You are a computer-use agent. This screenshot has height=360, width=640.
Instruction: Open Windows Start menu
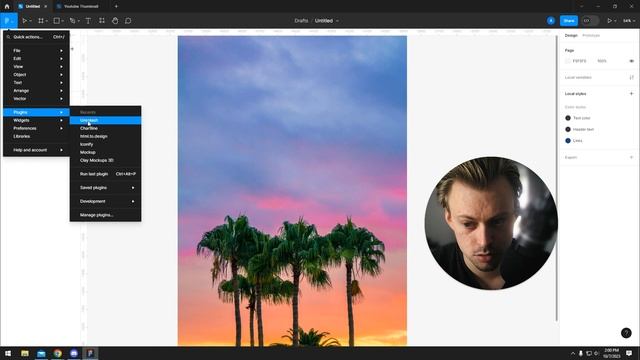(8, 353)
